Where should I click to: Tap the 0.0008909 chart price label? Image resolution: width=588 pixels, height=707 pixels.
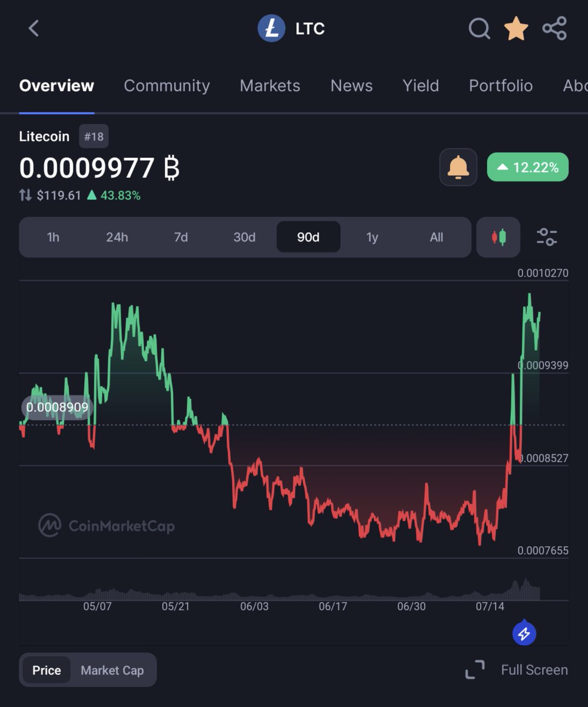(x=57, y=408)
